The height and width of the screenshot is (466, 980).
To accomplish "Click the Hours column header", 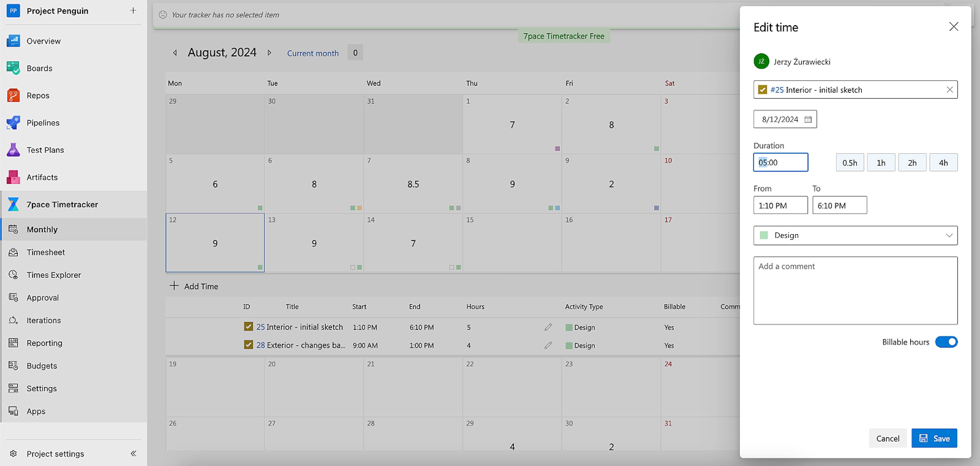I will [475, 307].
